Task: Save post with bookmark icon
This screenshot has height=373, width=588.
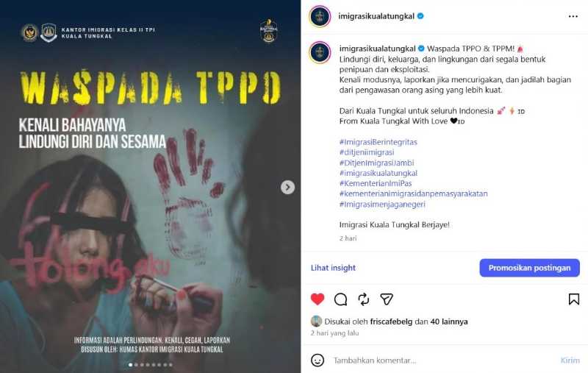Action: coord(574,299)
